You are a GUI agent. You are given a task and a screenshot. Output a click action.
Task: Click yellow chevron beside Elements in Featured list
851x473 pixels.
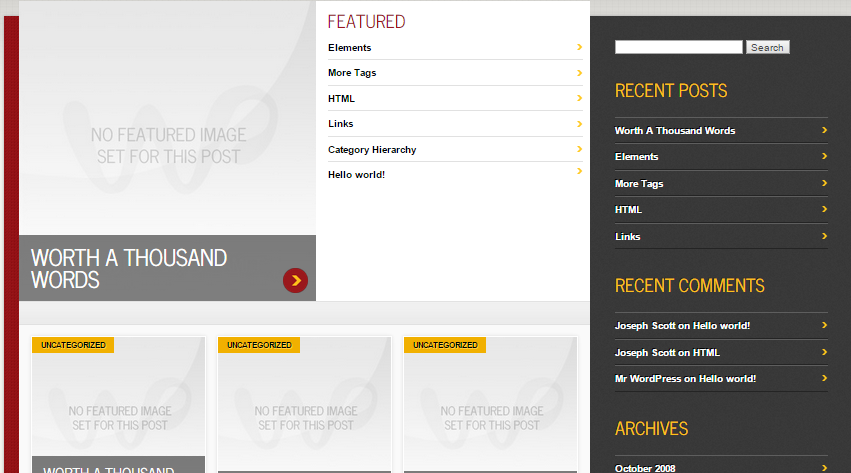click(x=580, y=47)
